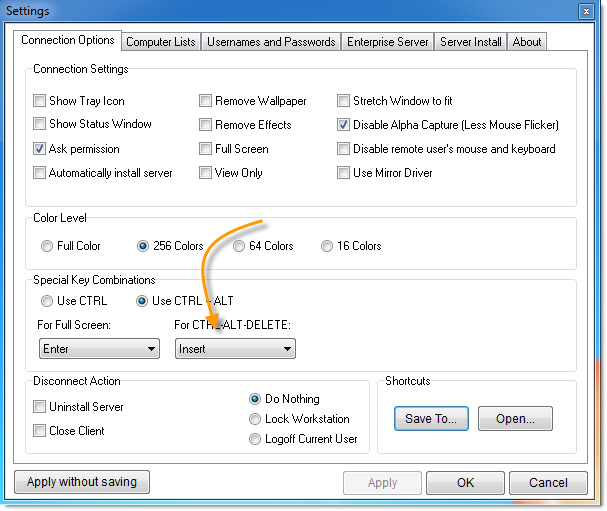The height and width of the screenshot is (511, 607).
Task: Check the Uninstall Server checkbox
Action: pyautogui.click(x=39, y=406)
